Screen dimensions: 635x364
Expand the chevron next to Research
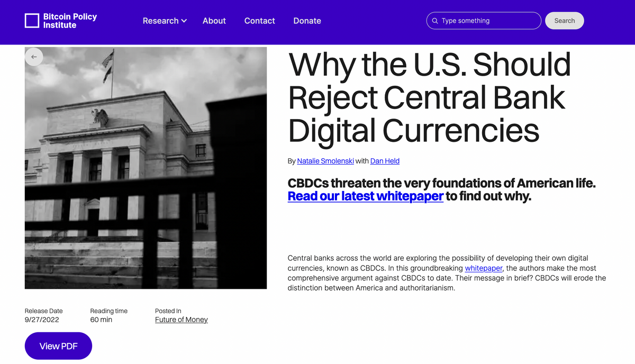coord(184,21)
